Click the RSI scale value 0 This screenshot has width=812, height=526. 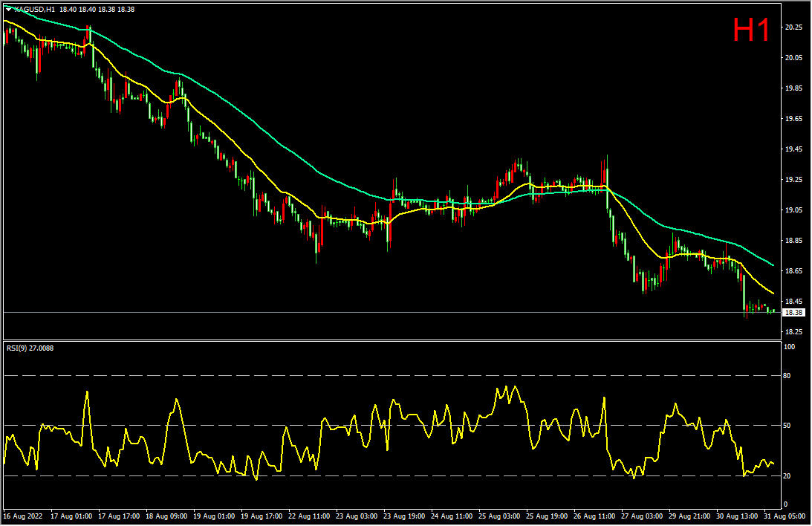pyautogui.click(x=785, y=504)
